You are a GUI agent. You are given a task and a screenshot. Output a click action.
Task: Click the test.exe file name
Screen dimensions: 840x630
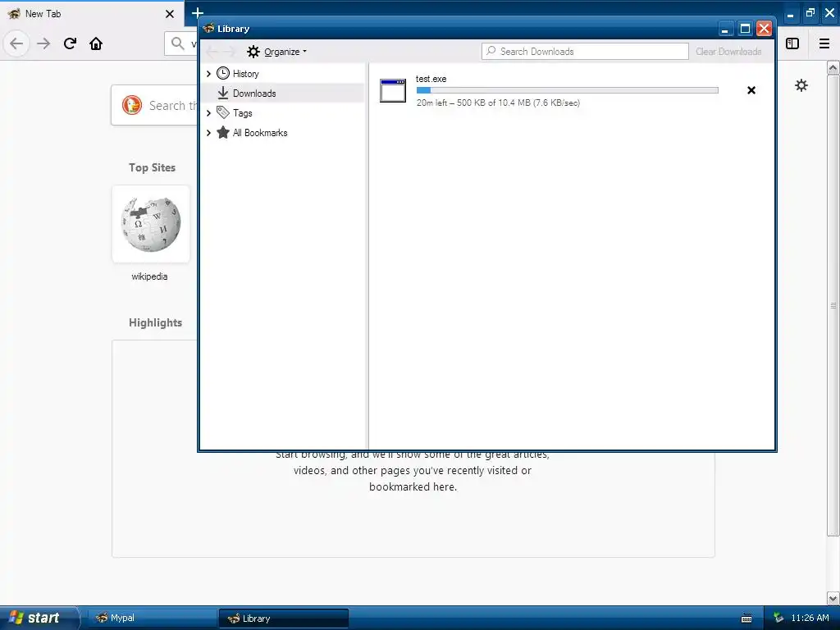pyautogui.click(x=431, y=79)
